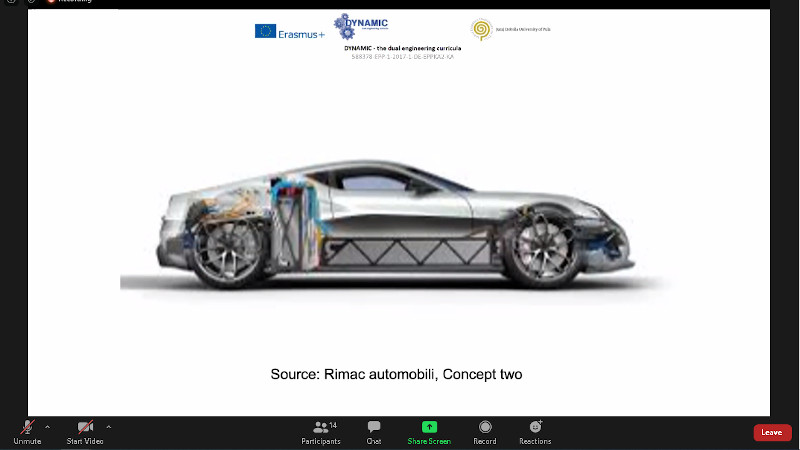Open the Reactions menu

[535, 432]
